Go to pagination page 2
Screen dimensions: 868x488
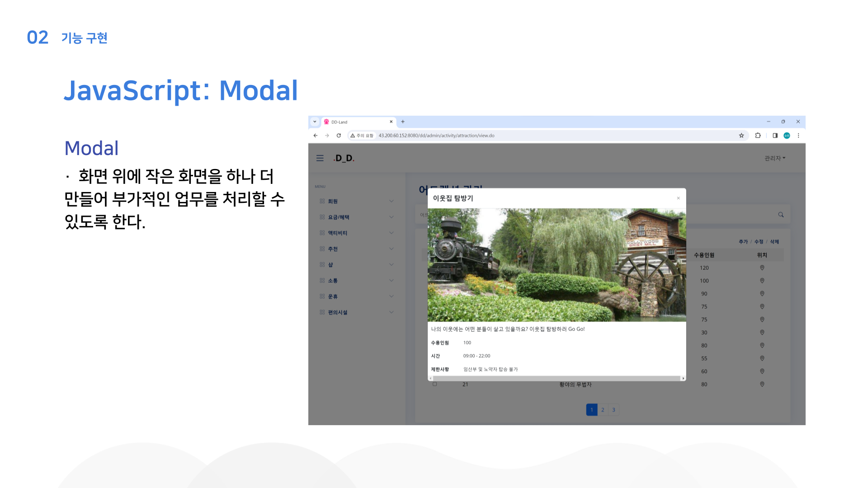pyautogui.click(x=603, y=410)
